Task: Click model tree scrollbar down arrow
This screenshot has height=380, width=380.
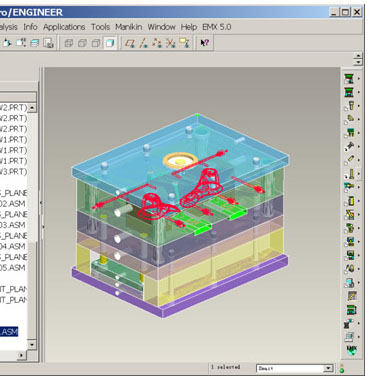Action: click(32, 344)
